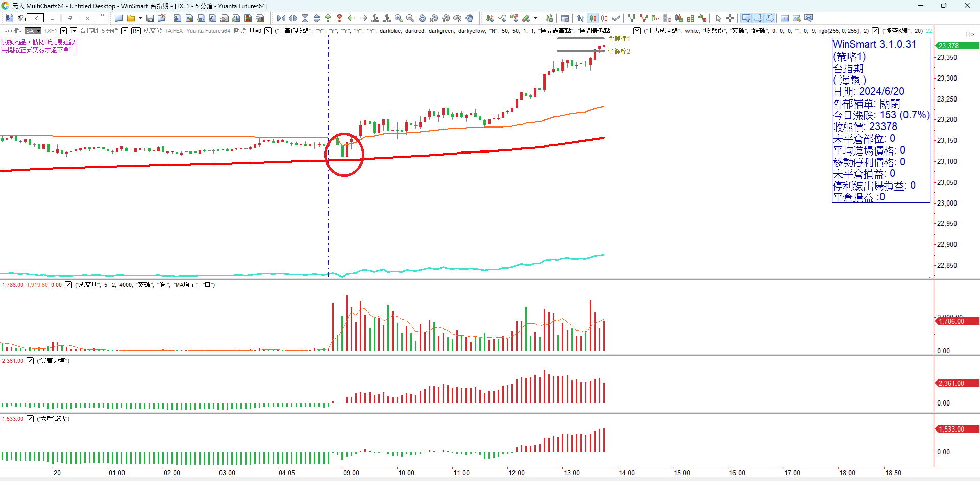The height and width of the screenshot is (481, 980).
Task: Click the 平倉損益 :0 text
Action: pos(859,197)
